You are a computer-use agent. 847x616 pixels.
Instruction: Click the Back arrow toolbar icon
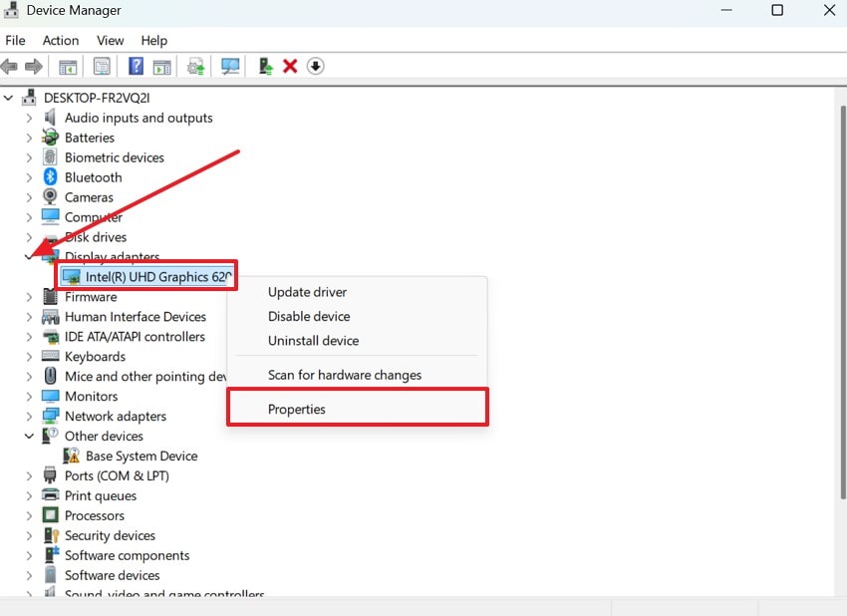pos(9,67)
